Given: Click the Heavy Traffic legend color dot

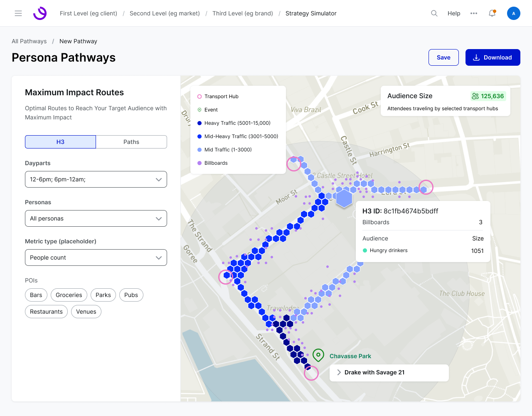Looking at the screenshot, I should (199, 123).
